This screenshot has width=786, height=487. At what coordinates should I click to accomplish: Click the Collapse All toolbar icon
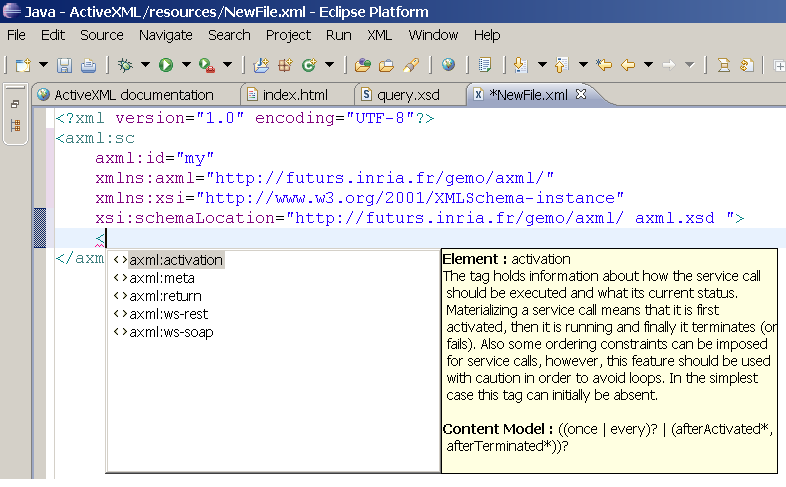pos(723,65)
